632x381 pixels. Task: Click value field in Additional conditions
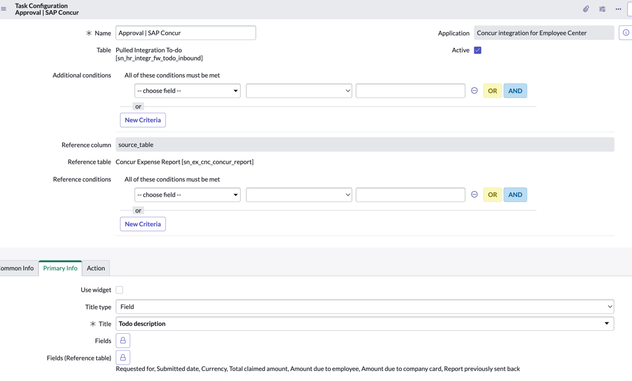(x=410, y=91)
